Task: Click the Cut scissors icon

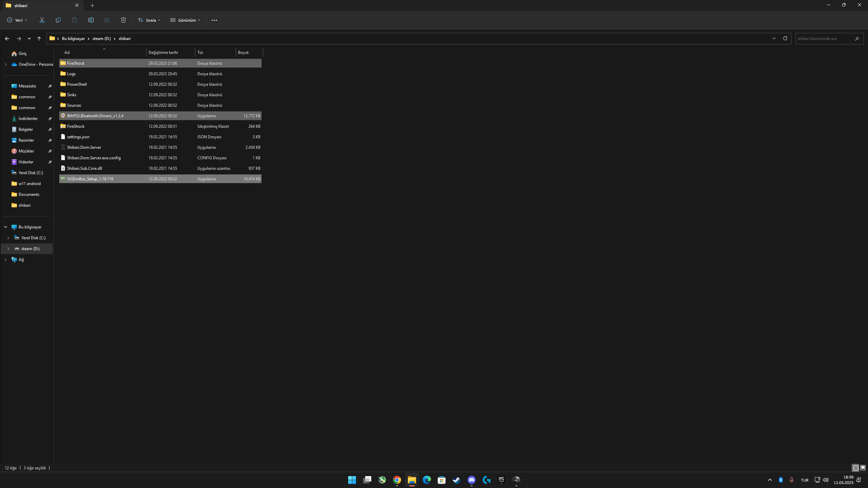Action: pyautogui.click(x=42, y=20)
